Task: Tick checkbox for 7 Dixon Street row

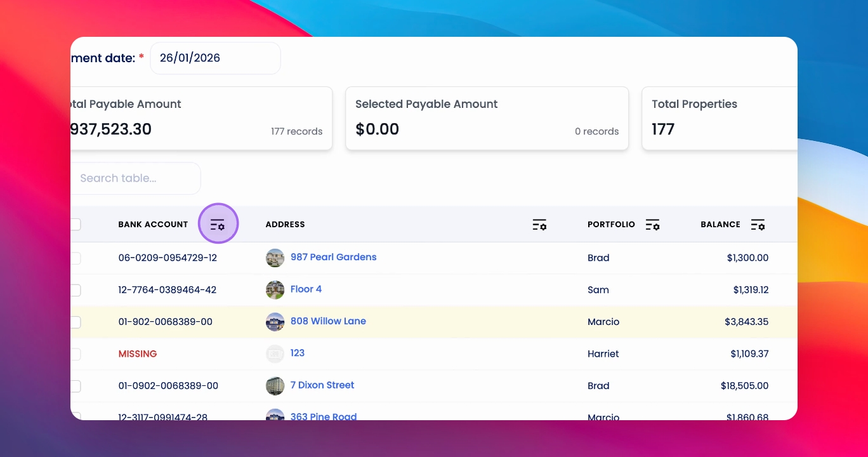Action: pyautogui.click(x=76, y=386)
